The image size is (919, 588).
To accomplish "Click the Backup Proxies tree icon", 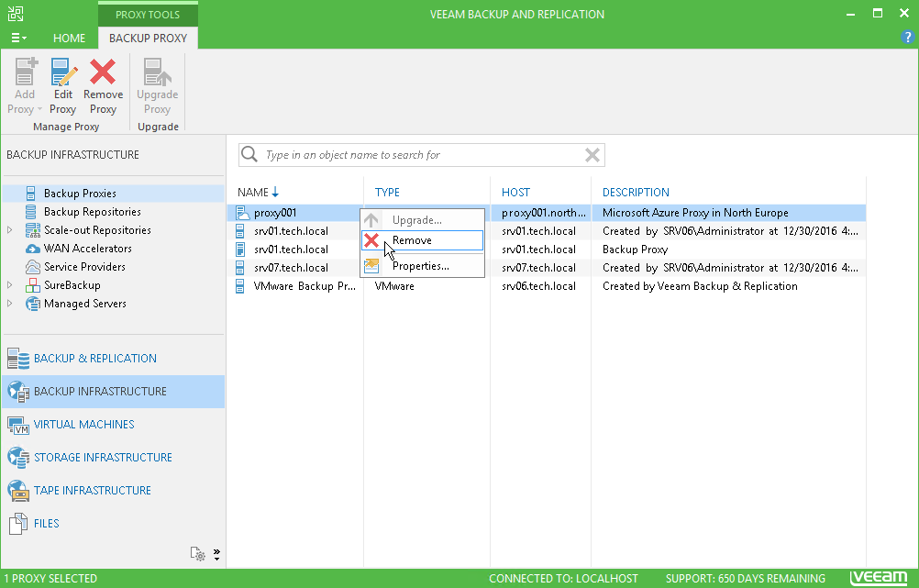I will (x=30, y=194).
